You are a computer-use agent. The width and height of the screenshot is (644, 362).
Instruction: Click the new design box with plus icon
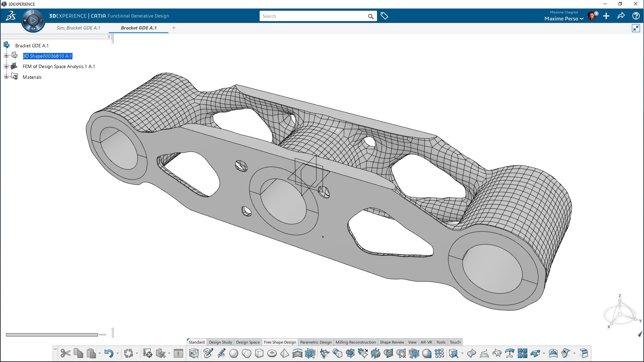(x=194, y=353)
